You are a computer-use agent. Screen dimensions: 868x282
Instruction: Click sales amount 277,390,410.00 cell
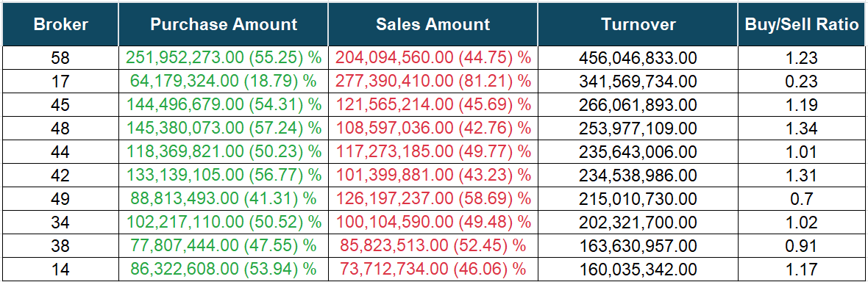coord(433,82)
